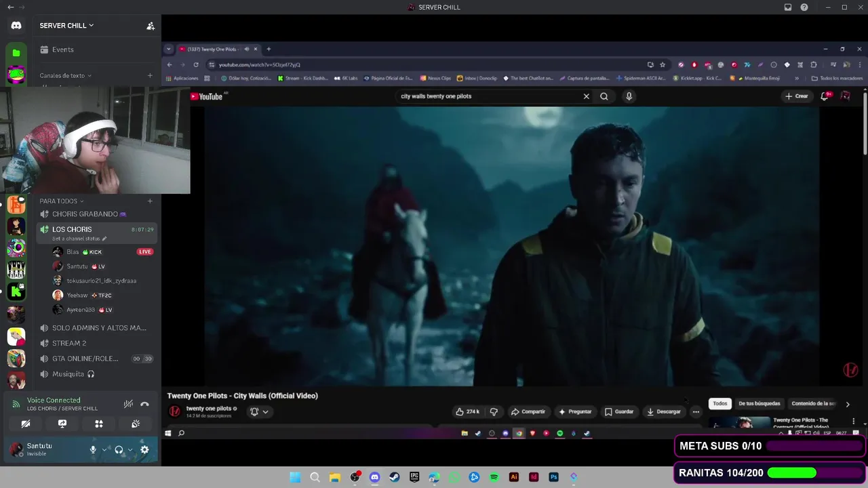Open Discord activities launcher

click(x=99, y=424)
